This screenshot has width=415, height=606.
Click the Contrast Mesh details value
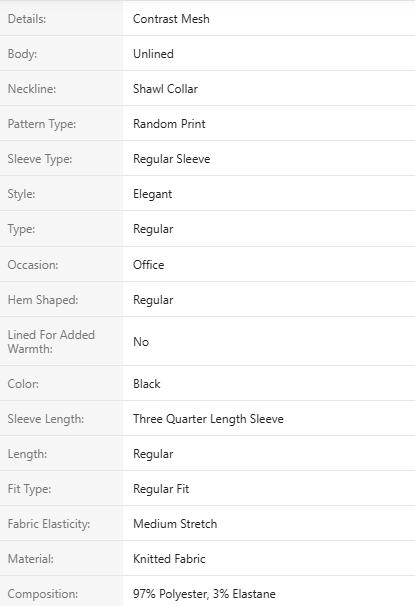coord(171,19)
